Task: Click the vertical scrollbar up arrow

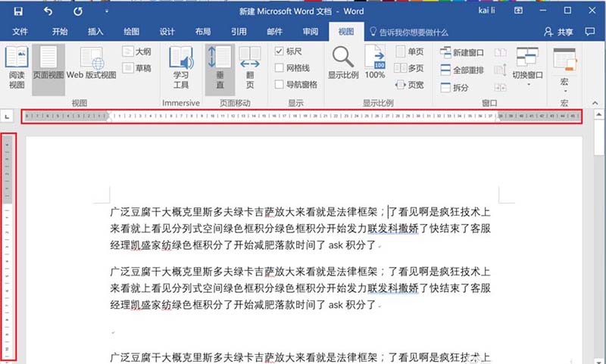Action: pos(599,114)
